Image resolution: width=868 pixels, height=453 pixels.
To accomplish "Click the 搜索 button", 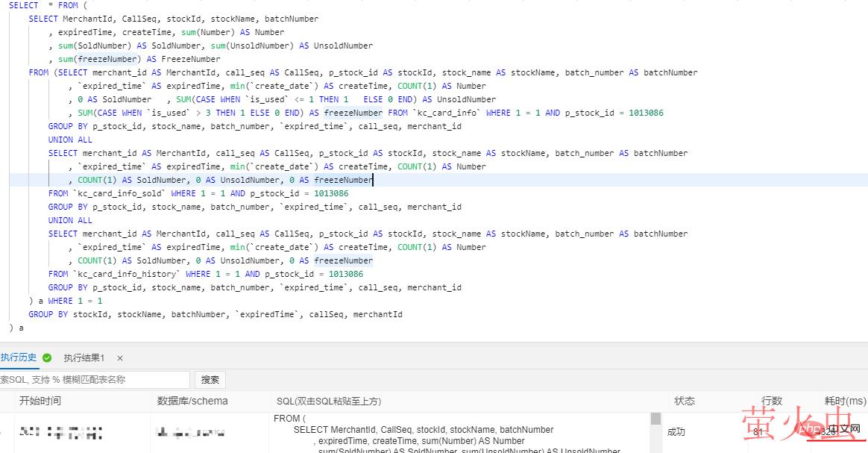I will 210,380.
